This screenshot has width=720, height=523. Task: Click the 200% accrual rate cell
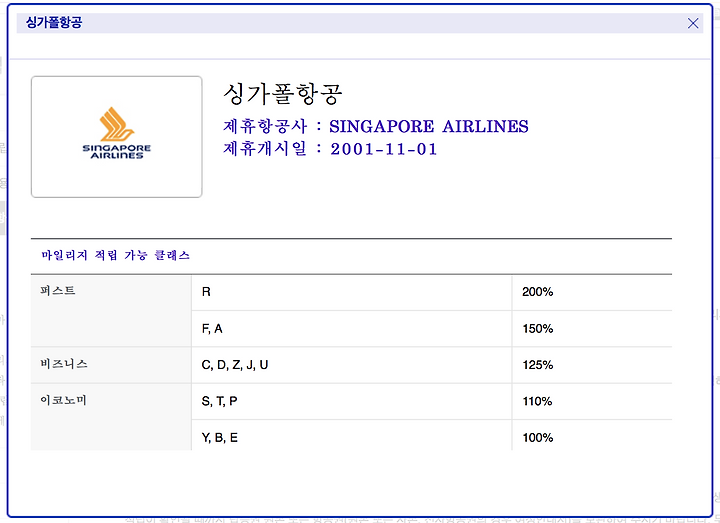pyautogui.click(x=592, y=292)
